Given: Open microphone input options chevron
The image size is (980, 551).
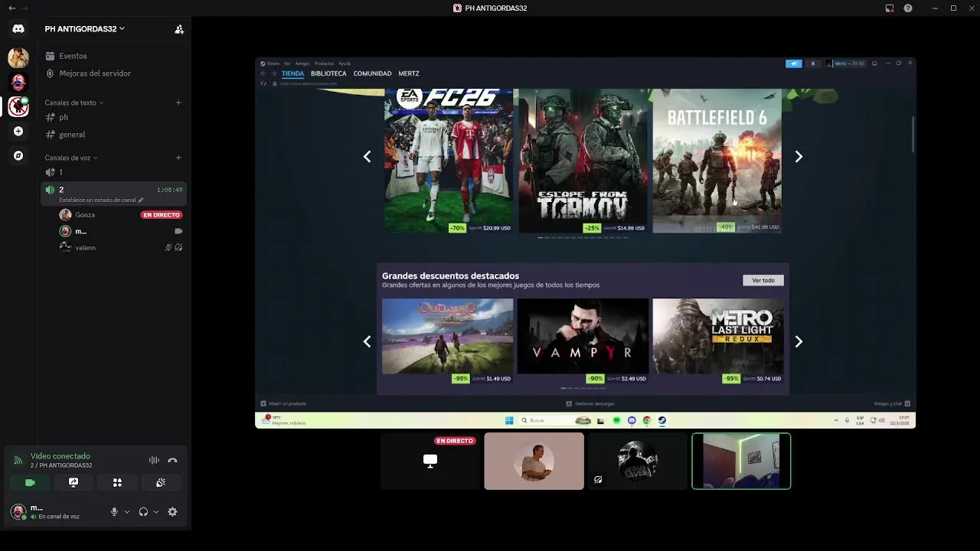Looking at the screenshot, I should click(126, 512).
